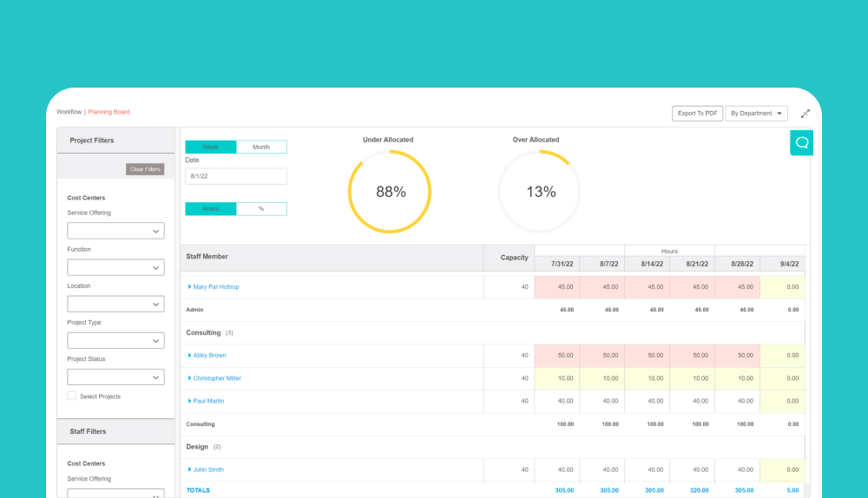Toggle fullscreen expand icon

(806, 114)
